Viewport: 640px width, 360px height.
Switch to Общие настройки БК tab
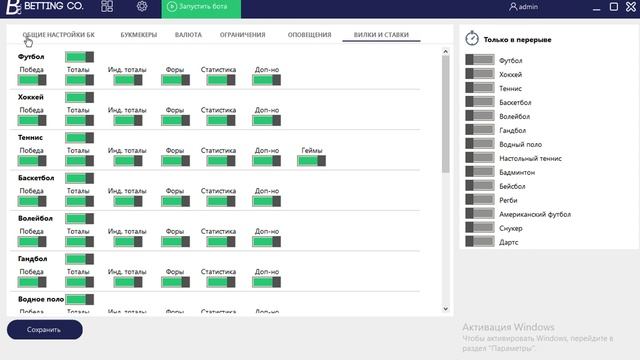pyautogui.click(x=58, y=35)
